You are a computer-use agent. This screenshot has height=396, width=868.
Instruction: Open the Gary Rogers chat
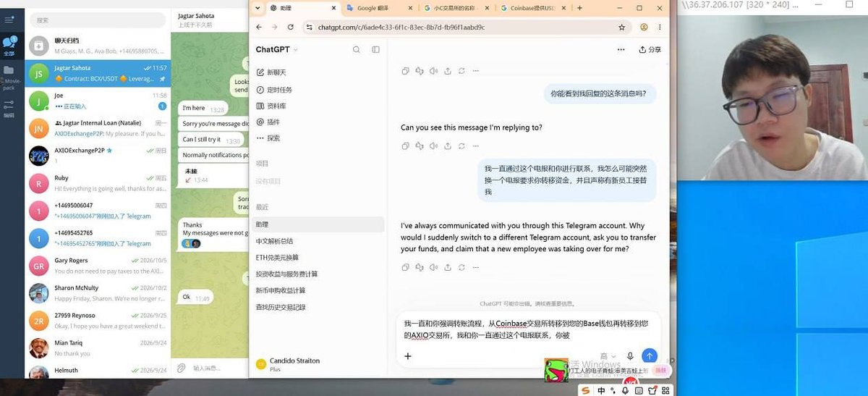(x=98, y=265)
